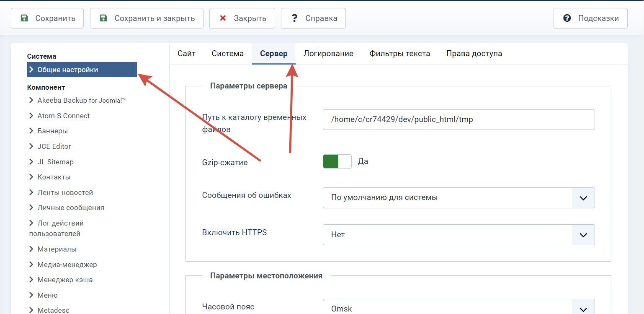Image resolution: width=644 pixels, height=314 pixels.
Task: Click the chevron before Материалы
Action: [x=31, y=249]
